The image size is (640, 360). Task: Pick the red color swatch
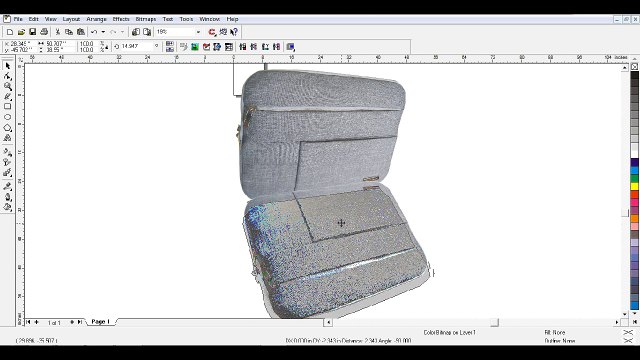click(635, 194)
